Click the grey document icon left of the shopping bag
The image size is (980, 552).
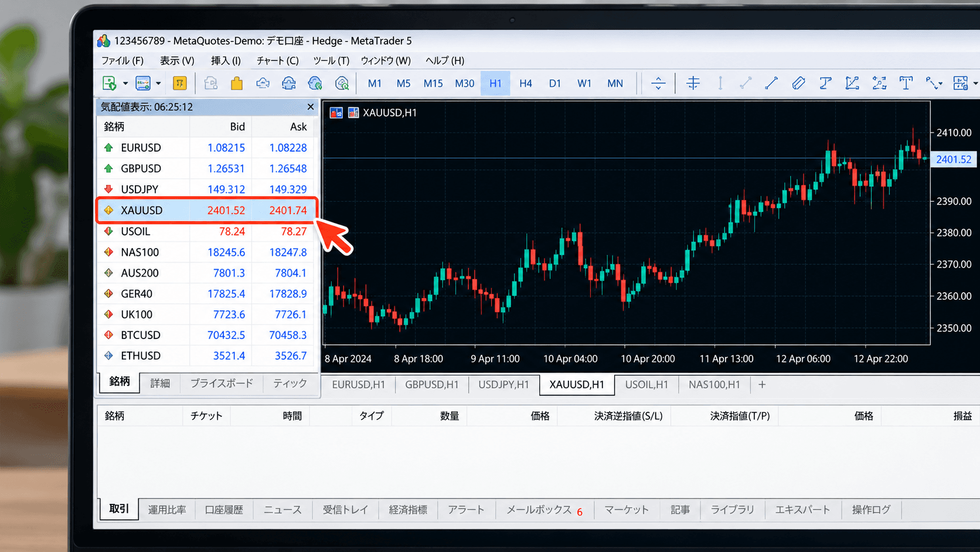[211, 83]
